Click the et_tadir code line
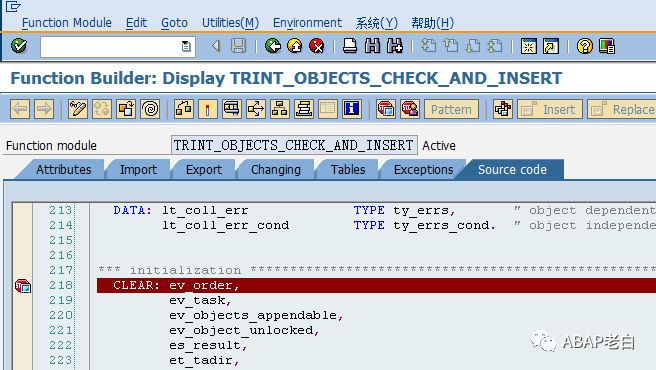This screenshot has height=370, width=656. click(x=204, y=360)
